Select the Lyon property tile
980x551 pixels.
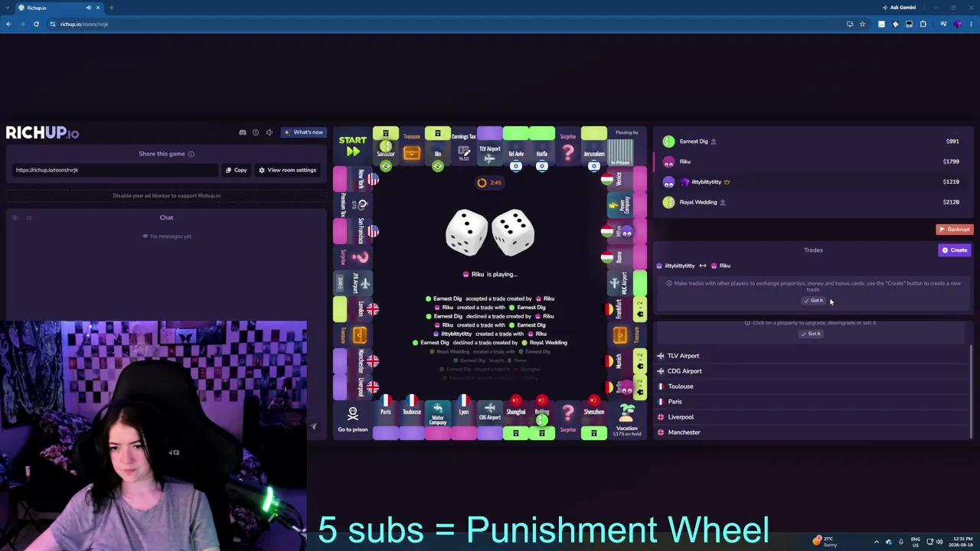click(x=464, y=420)
